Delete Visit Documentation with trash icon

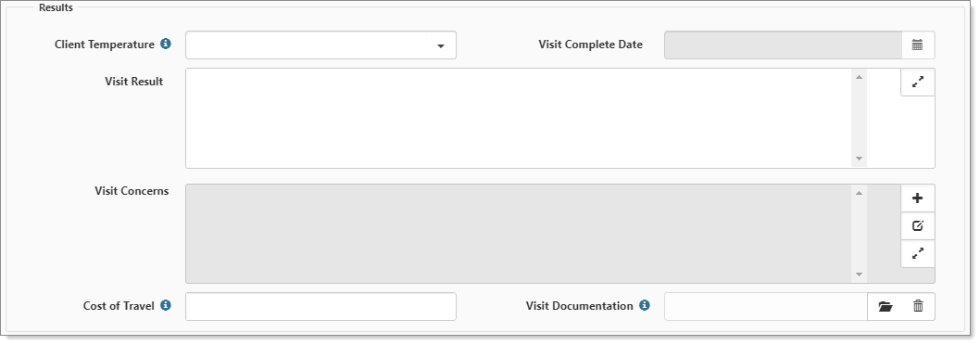[x=918, y=307]
